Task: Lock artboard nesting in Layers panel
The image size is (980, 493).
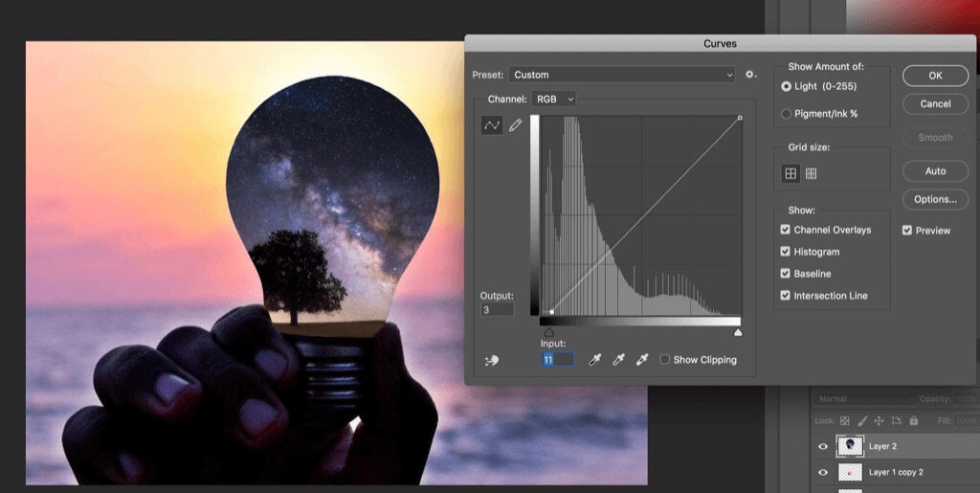Action: pyautogui.click(x=896, y=421)
